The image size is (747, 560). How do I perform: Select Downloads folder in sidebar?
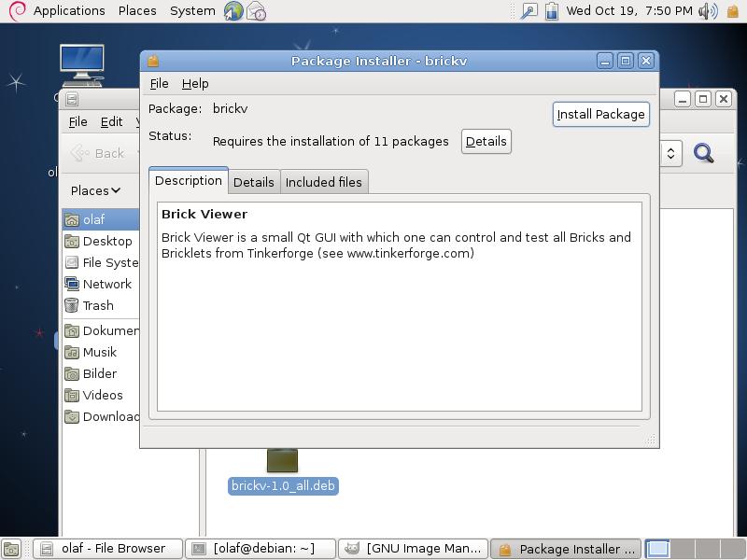101,416
